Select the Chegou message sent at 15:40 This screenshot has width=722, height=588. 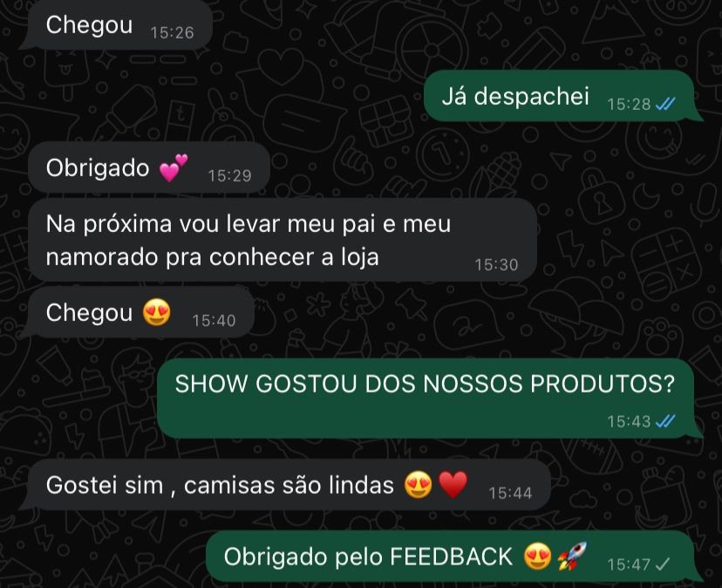click(138, 312)
